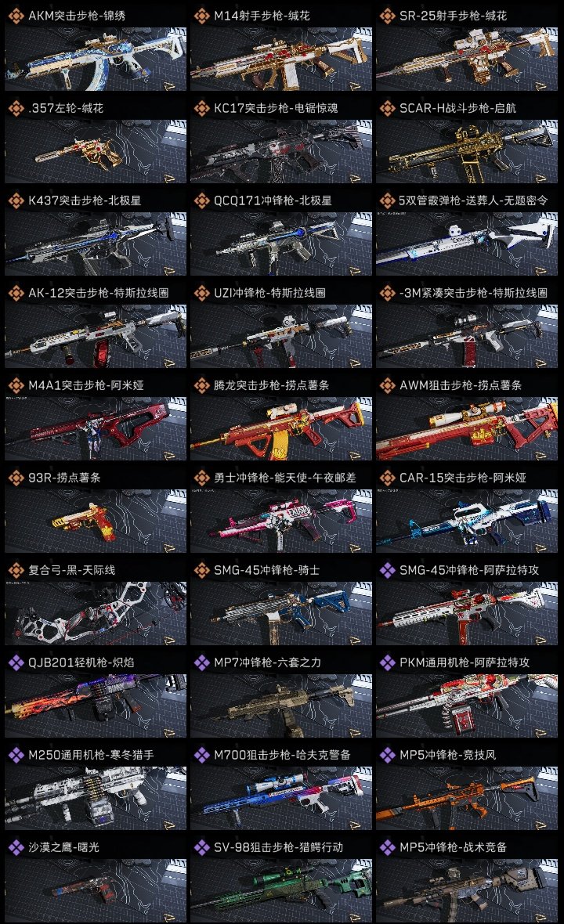Click the purple rarity icon beside SMG-45冲锋枪-阿萨拉特攻
564x924 pixels.
[387, 570]
